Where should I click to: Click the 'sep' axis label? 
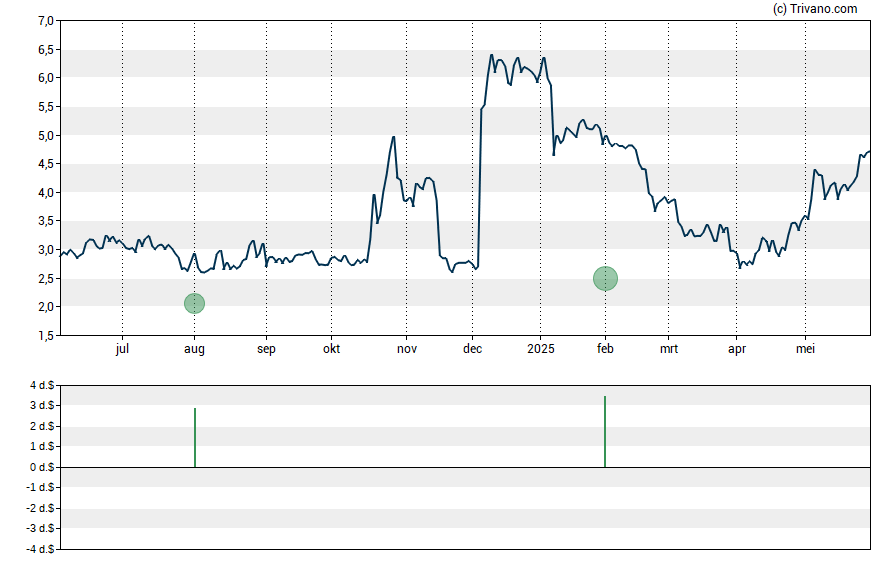tap(266, 349)
